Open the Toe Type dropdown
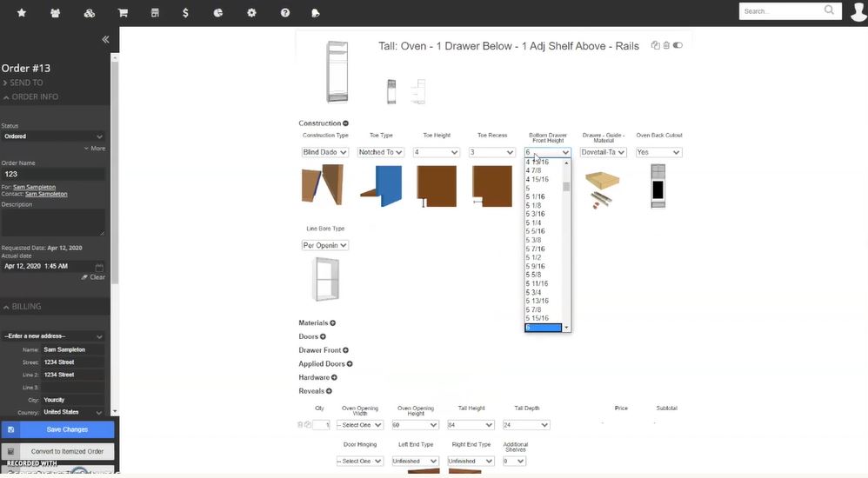Viewport: 868px width, 478px height. click(381, 152)
